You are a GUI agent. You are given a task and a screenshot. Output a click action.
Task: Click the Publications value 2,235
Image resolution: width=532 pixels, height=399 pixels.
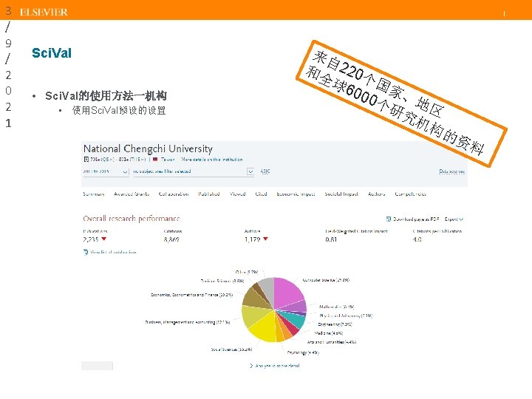pyautogui.click(x=91, y=239)
